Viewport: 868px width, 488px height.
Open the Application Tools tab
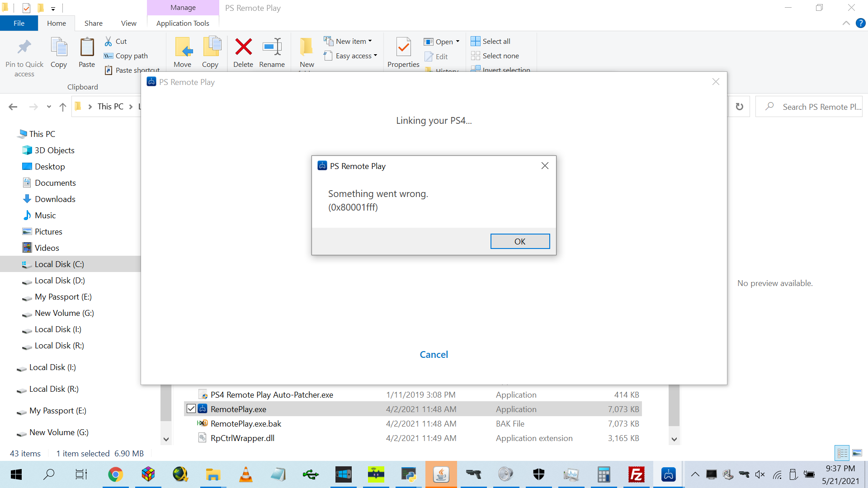[x=183, y=23]
